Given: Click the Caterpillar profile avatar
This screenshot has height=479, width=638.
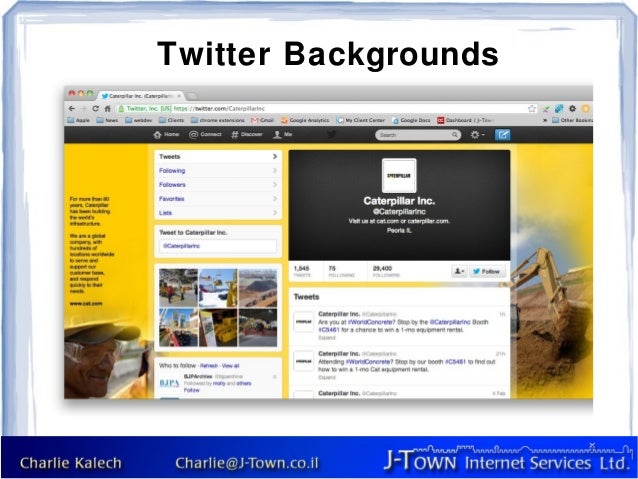Looking at the screenshot, I should (399, 175).
